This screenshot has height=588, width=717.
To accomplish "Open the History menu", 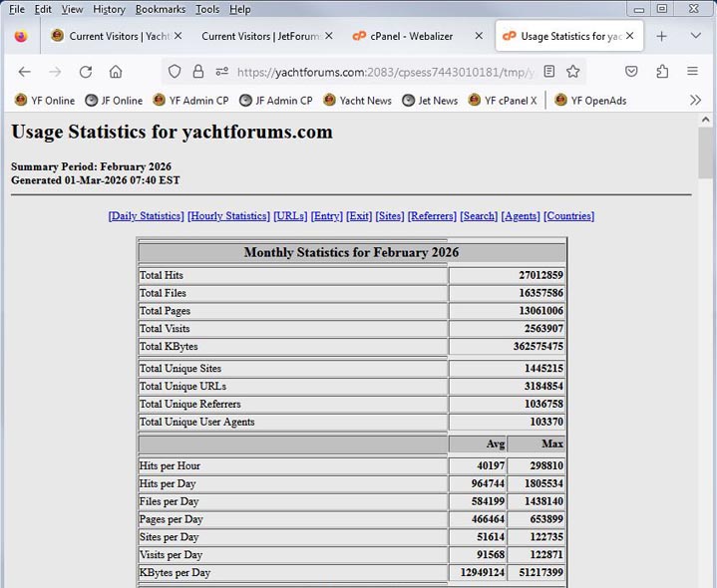I will pyautogui.click(x=109, y=9).
